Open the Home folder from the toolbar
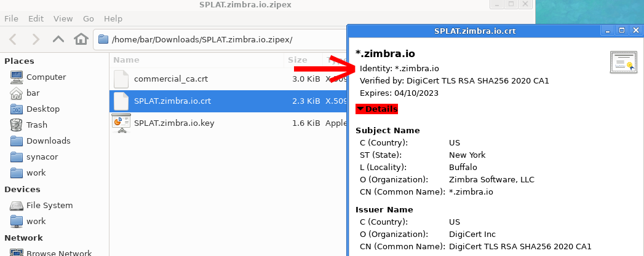This screenshot has width=644, height=256. [x=81, y=39]
